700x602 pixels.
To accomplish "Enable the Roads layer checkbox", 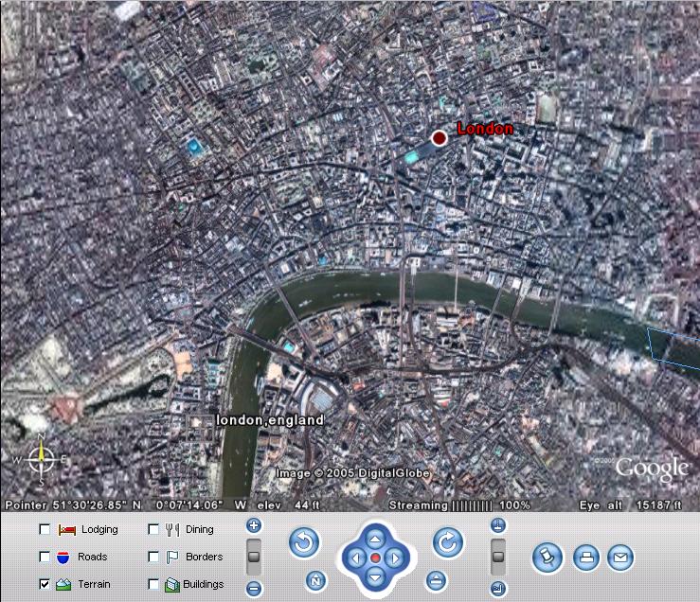I will click(x=45, y=557).
